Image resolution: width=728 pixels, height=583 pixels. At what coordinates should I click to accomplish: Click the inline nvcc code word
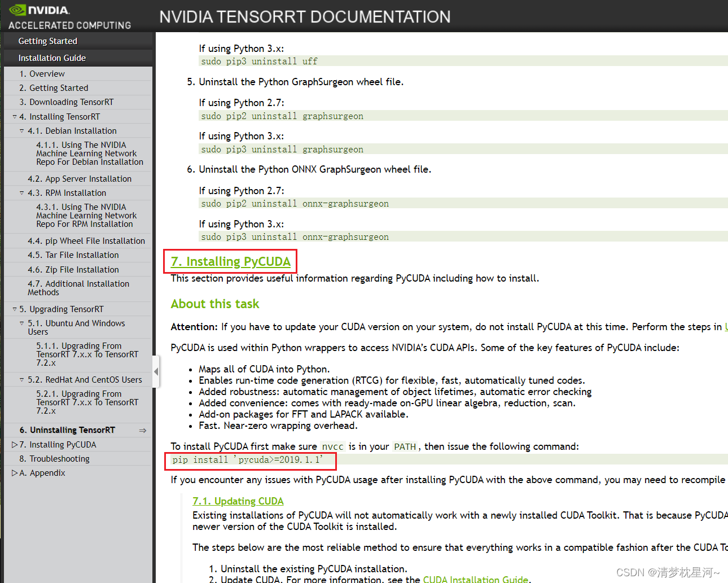click(x=332, y=447)
